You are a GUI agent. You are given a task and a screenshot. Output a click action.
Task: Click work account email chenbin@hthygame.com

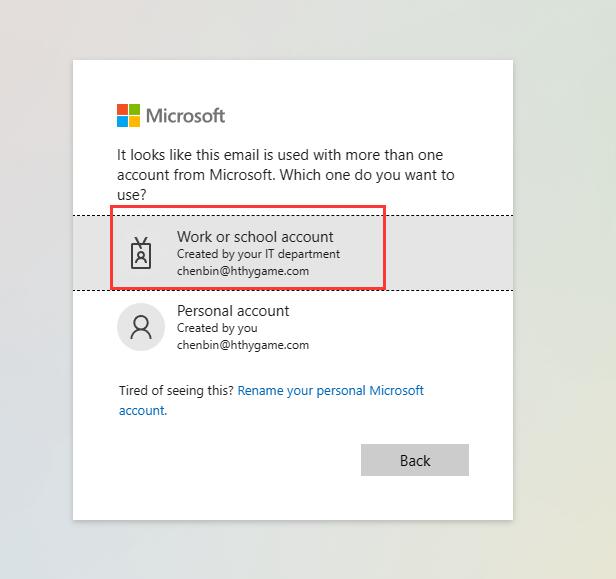click(243, 271)
